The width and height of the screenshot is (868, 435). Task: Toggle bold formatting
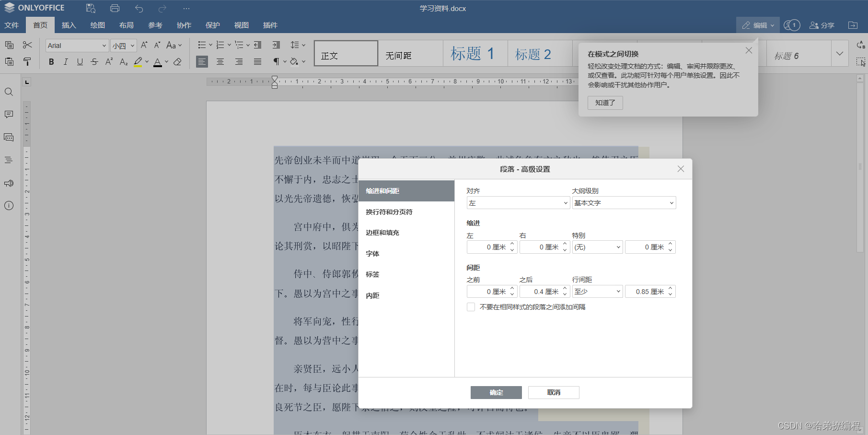point(51,61)
